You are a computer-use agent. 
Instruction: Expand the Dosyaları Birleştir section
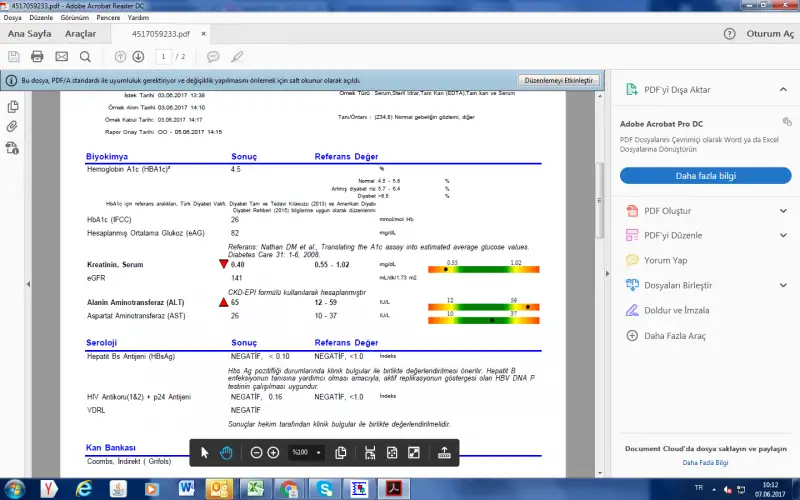click(783, 285)
